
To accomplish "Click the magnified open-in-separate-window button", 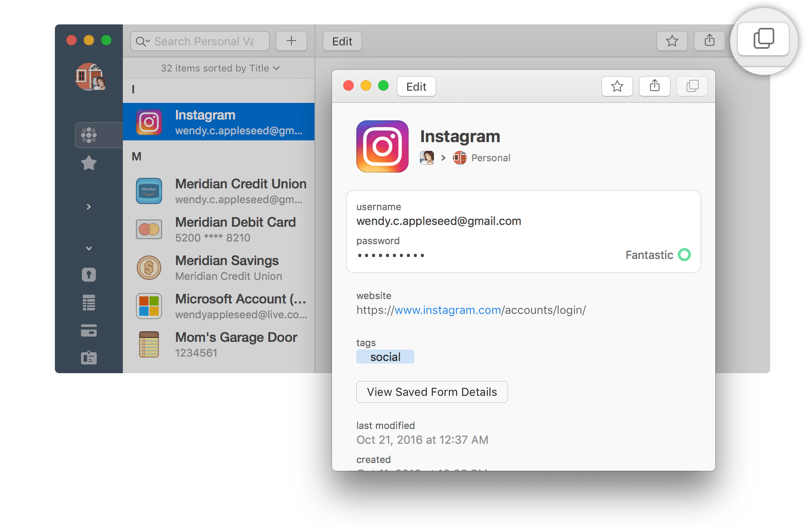I will coord(764,39).
